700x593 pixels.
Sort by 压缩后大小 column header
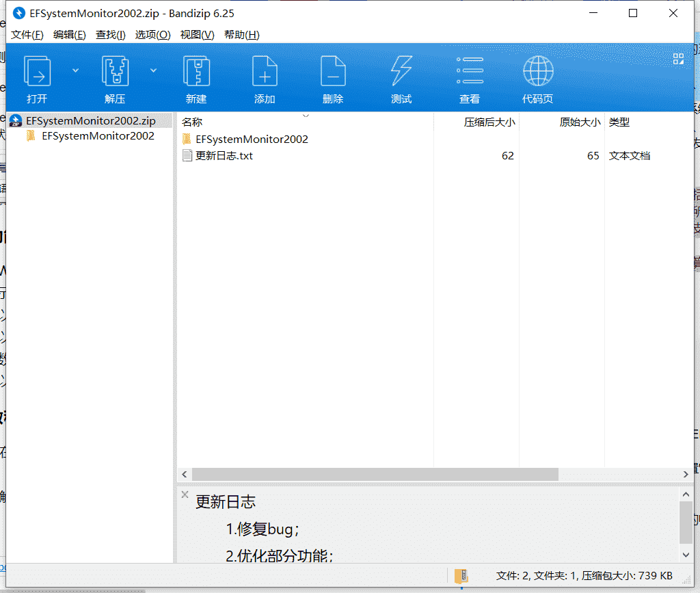489,122
